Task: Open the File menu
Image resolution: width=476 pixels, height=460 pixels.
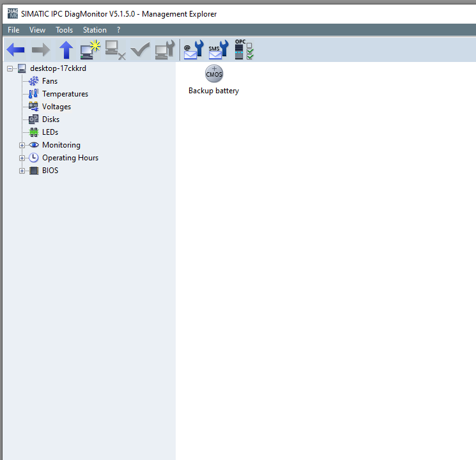Action: [13, 30]
